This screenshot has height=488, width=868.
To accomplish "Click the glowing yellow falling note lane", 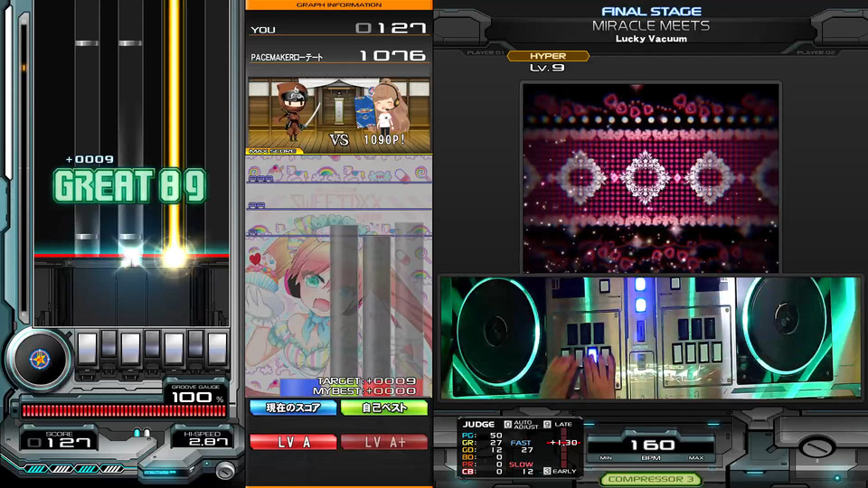I will (174, 127).
